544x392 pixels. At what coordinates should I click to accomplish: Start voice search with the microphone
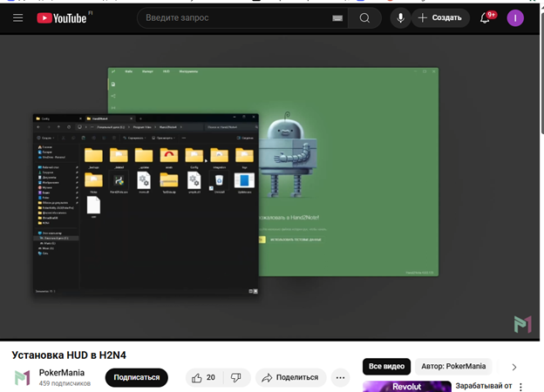400,18
